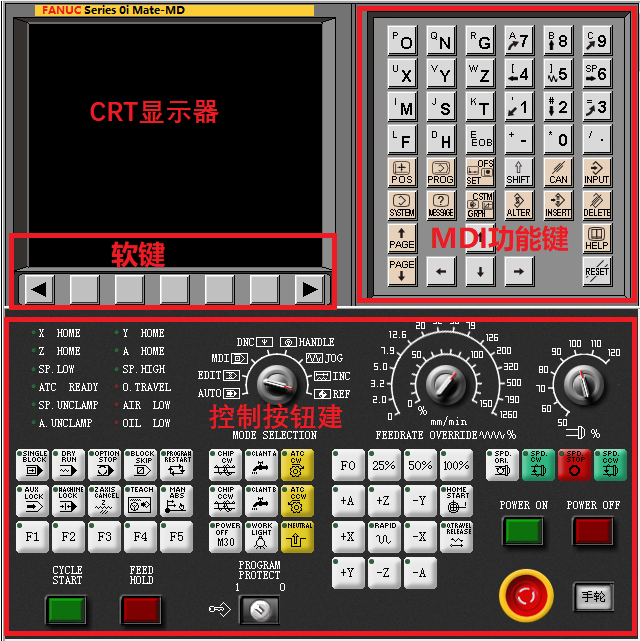Click the ATC CW yellow button
The height and width of the screenshot is (641, 640).
pyautogui.click(x=297, y=465)
